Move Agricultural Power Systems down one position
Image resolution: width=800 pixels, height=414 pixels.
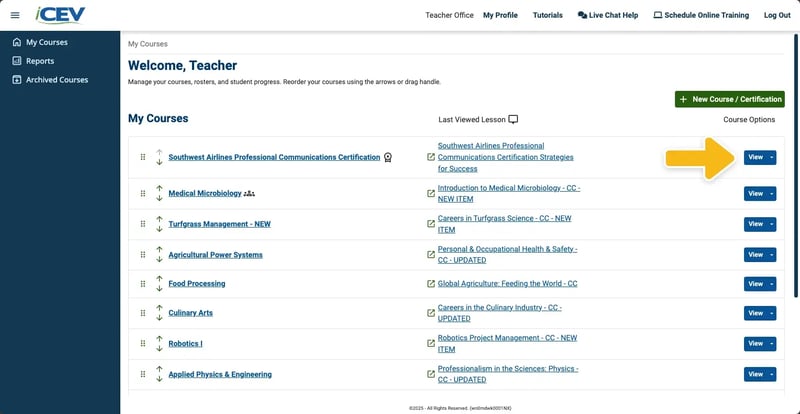(159, 259)
